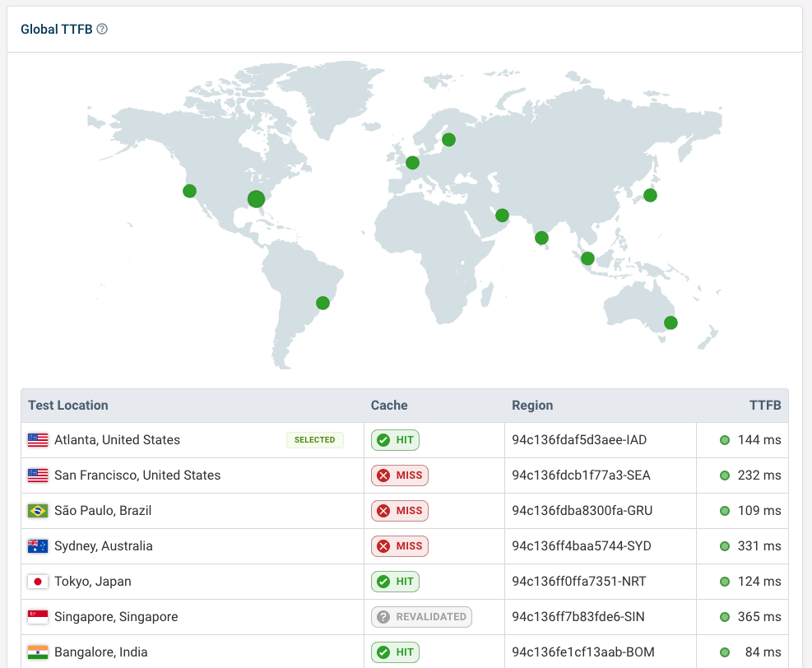Click region 94c136fdaf5d3aee-IAD
This screenshot has height=668, width=812.
coord(579,440)
